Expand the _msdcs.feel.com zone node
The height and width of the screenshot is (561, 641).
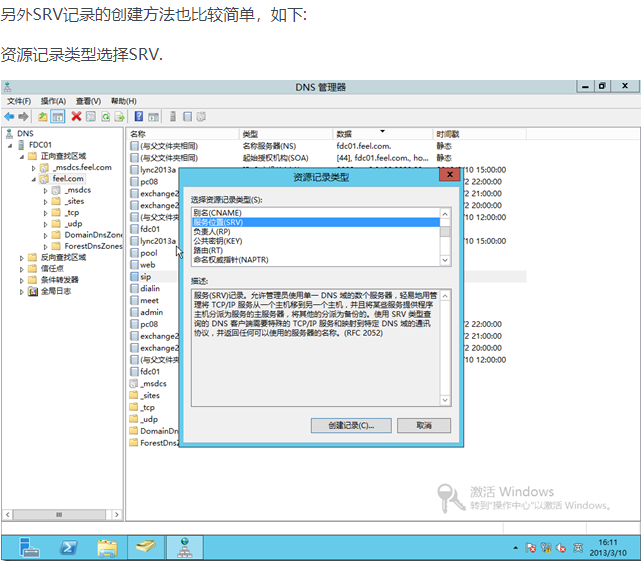(x=34, y=168)
